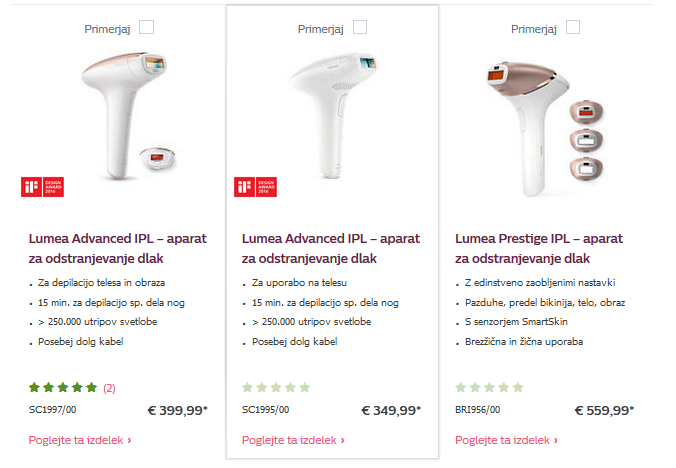Open 'Poglejte ta izdelek' link for BRI956/00
Viewport: 676px width, 468px height.
[506, 440]
